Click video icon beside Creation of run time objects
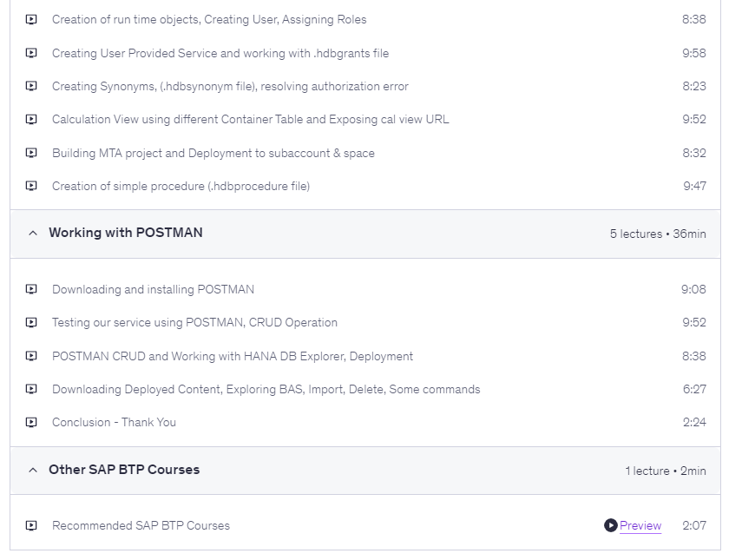 pyautogui.click(x=31, y=19)
